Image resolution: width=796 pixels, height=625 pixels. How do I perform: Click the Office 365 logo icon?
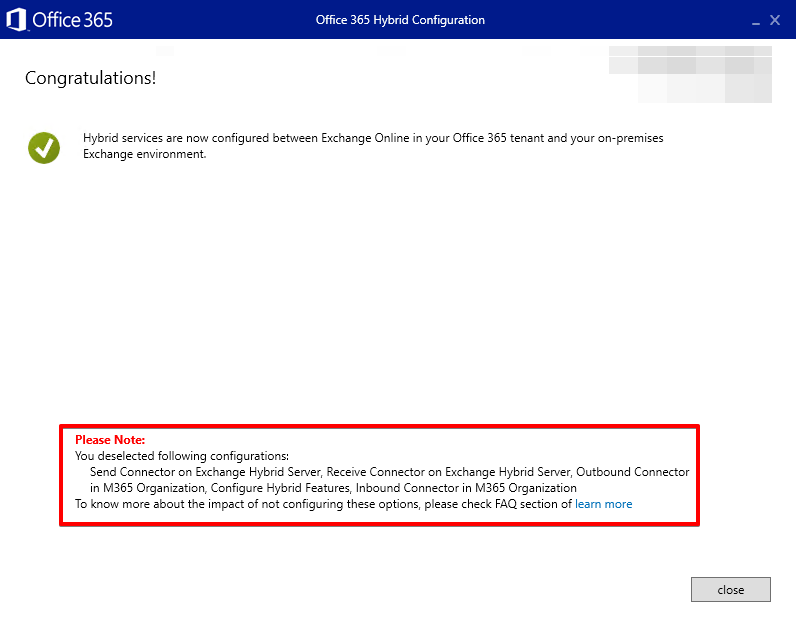(16, 20)
